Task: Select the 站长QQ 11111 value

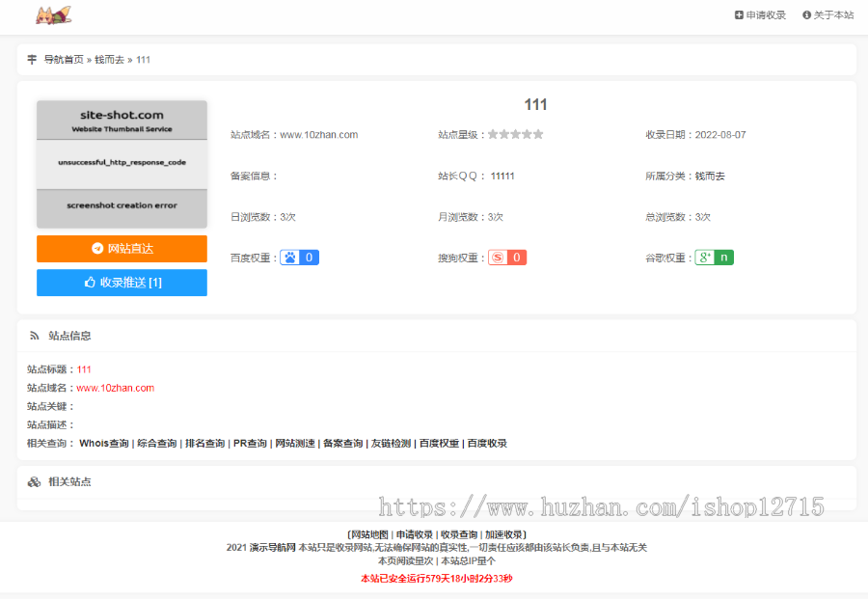Action: [502, 177]
